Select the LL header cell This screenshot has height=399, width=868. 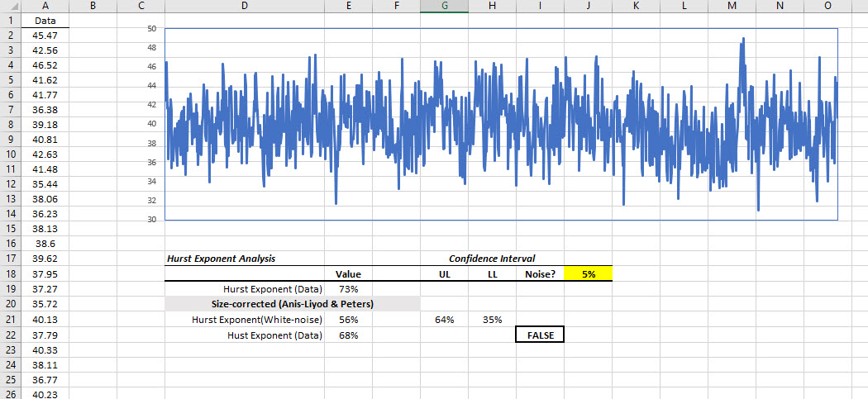[492, 274]
